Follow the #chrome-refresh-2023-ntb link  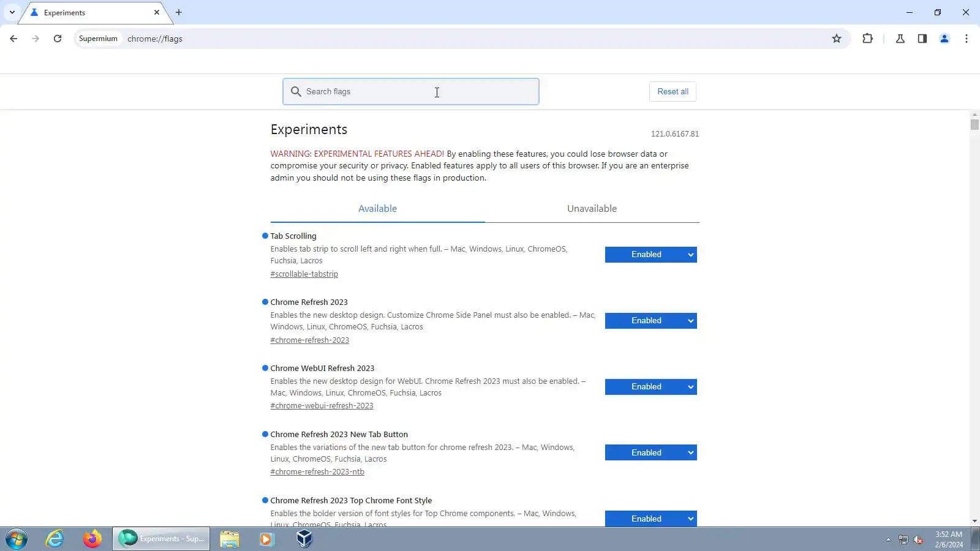317,472
